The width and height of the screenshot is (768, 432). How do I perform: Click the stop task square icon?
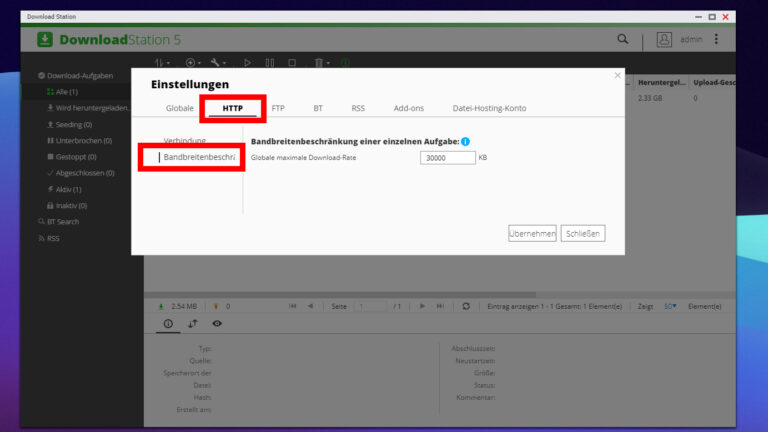[292, 63]
